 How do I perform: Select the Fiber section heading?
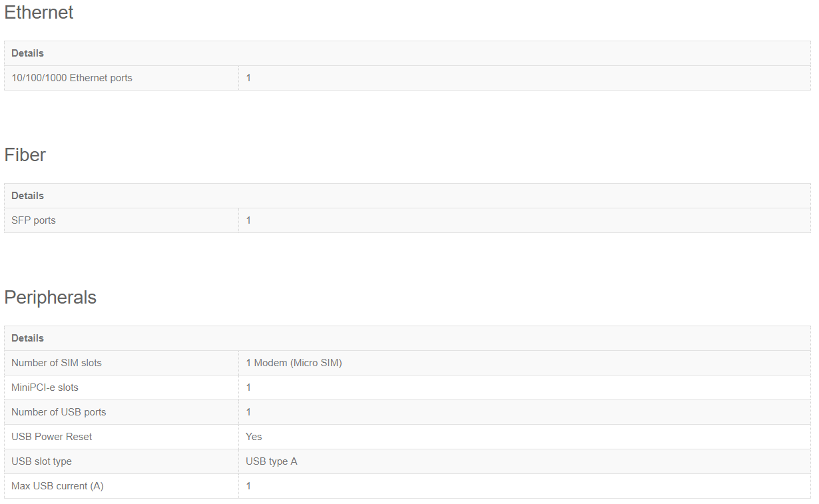point(25,155)
